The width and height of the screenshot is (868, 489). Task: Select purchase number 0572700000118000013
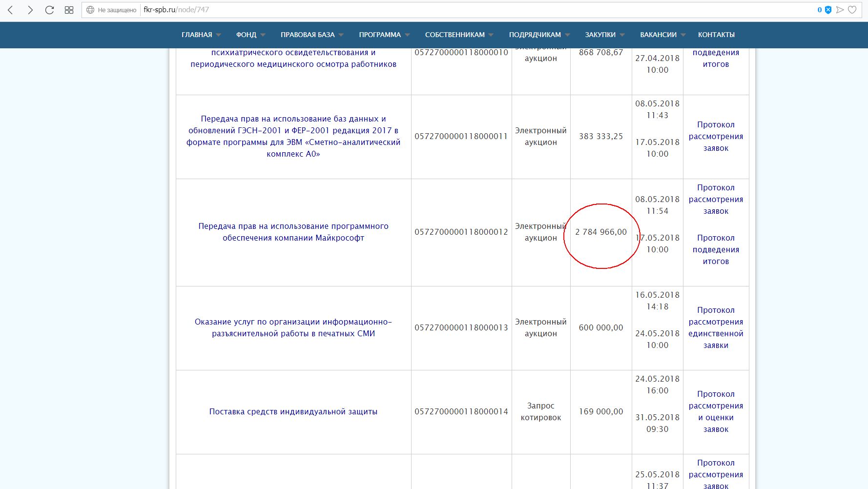[x=461, y=327]
